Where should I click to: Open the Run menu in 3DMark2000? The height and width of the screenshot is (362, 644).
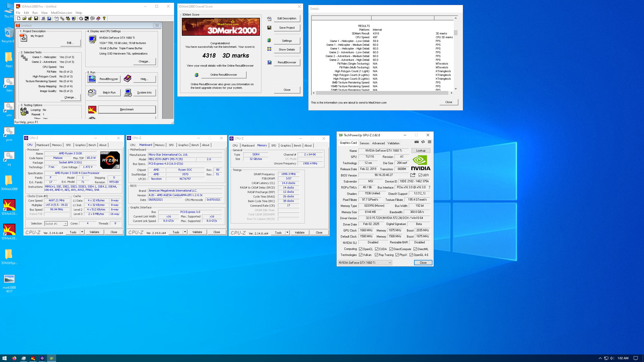coord(35,13)
